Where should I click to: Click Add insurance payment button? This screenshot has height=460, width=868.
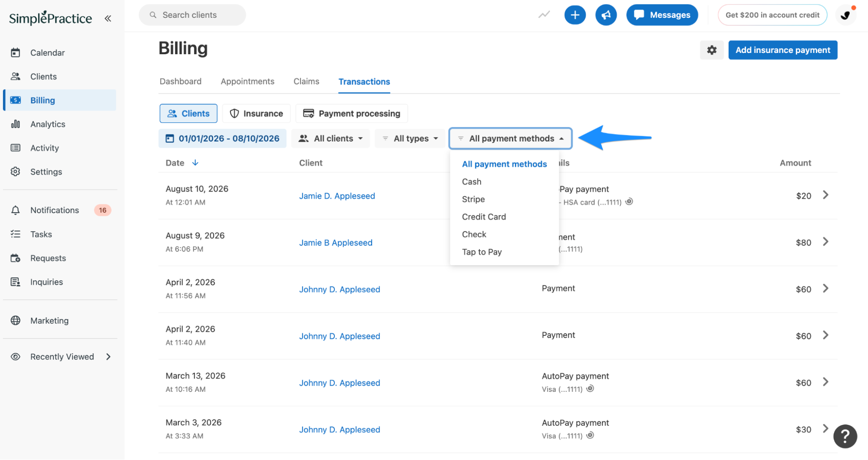pos(782,50)
